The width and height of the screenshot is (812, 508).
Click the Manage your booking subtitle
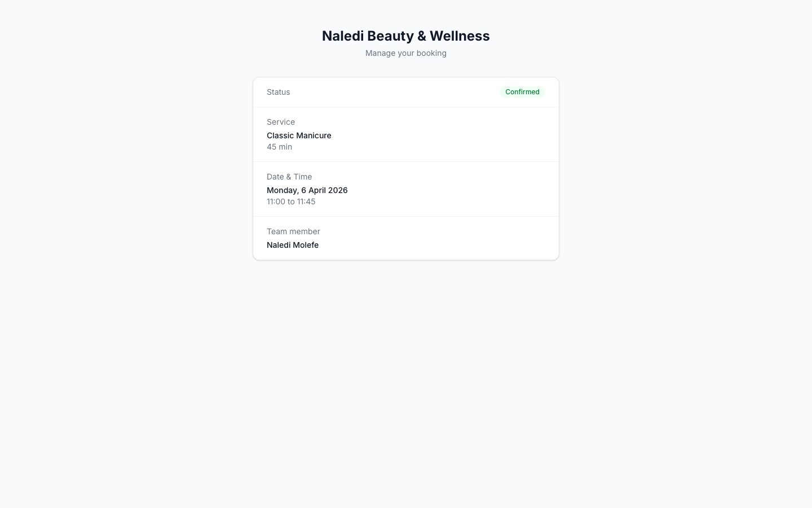pos(405,52)
